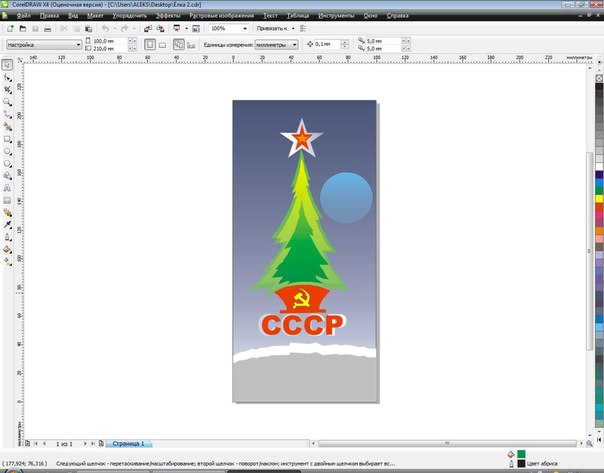Click the no-color X swatch

tap(599, 78)
